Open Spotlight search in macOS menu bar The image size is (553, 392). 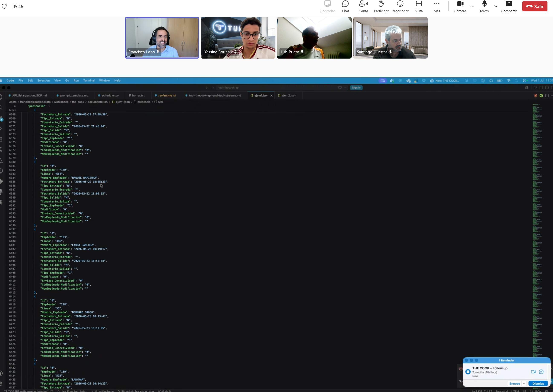(x=516, y=81)
